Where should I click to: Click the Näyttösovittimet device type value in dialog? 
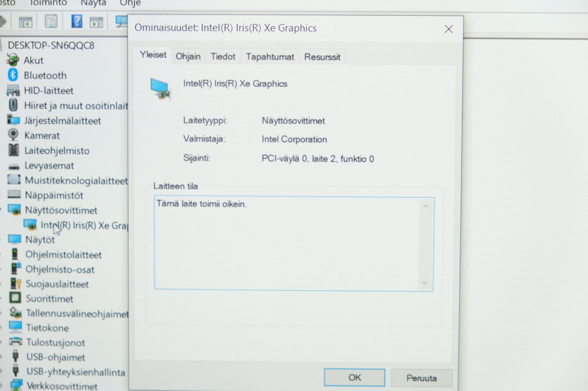pyautogui.click(x=293, y=121)
